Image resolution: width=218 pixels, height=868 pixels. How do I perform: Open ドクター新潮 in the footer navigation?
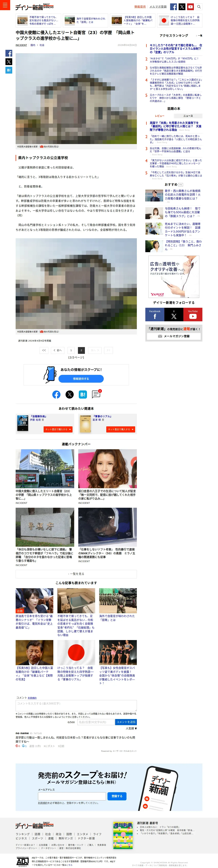pyautogui.click(x=86, y=838)
